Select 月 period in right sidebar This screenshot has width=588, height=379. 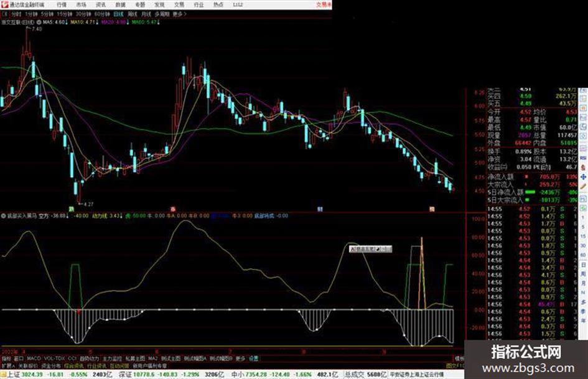coord(583,284)
